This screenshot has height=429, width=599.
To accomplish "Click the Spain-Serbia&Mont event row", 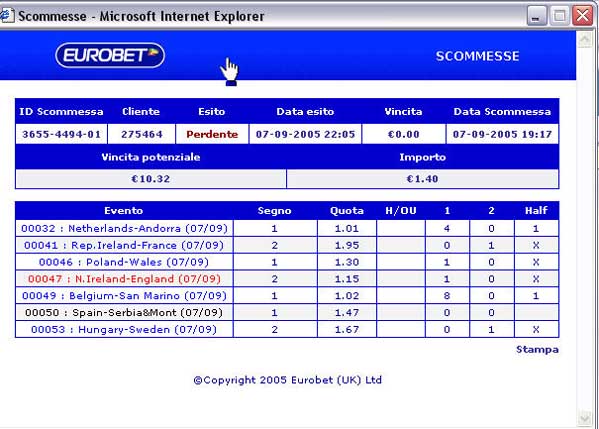I will 287,312.
